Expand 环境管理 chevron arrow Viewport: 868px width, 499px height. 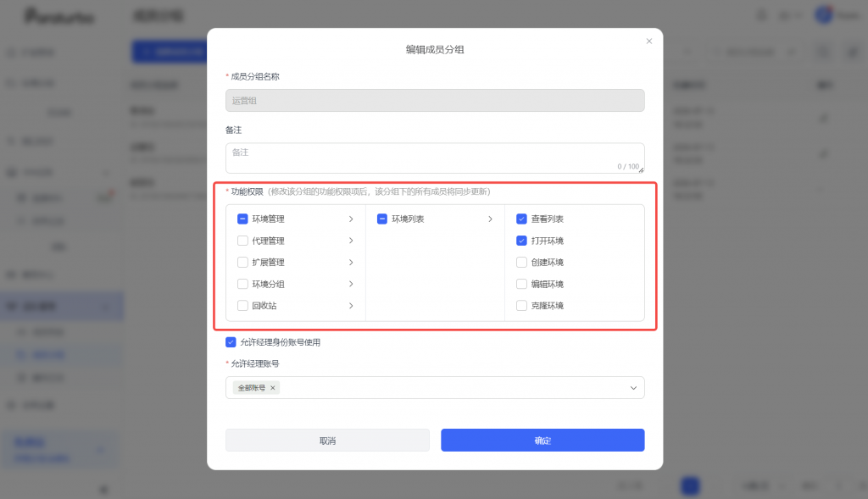click(351, 219)
